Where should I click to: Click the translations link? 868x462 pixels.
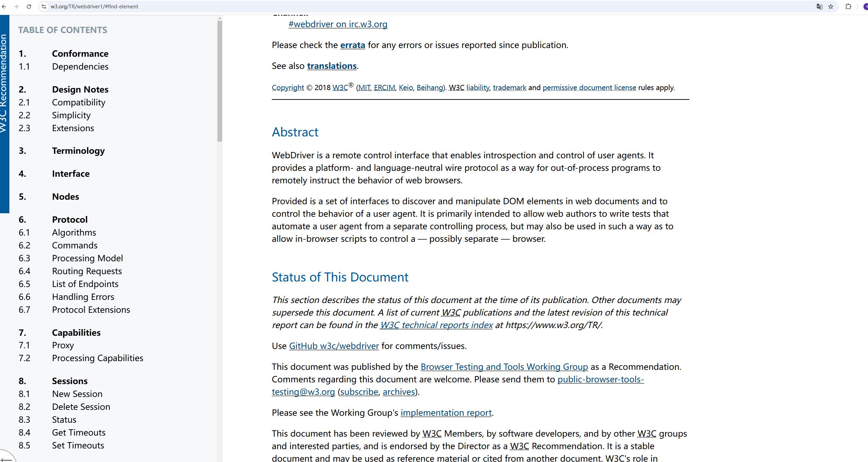[331, 66]
